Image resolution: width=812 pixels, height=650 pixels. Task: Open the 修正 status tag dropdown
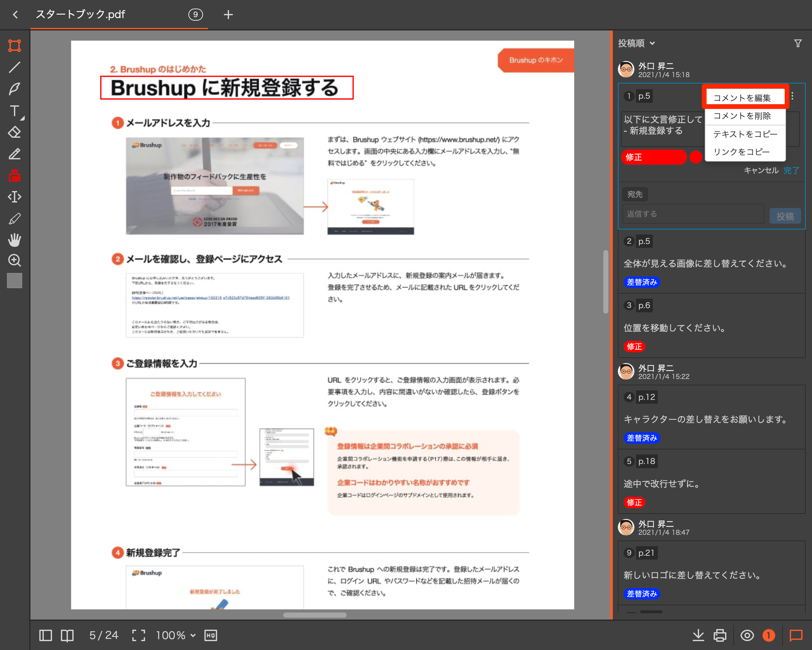[x=653, y=157]
